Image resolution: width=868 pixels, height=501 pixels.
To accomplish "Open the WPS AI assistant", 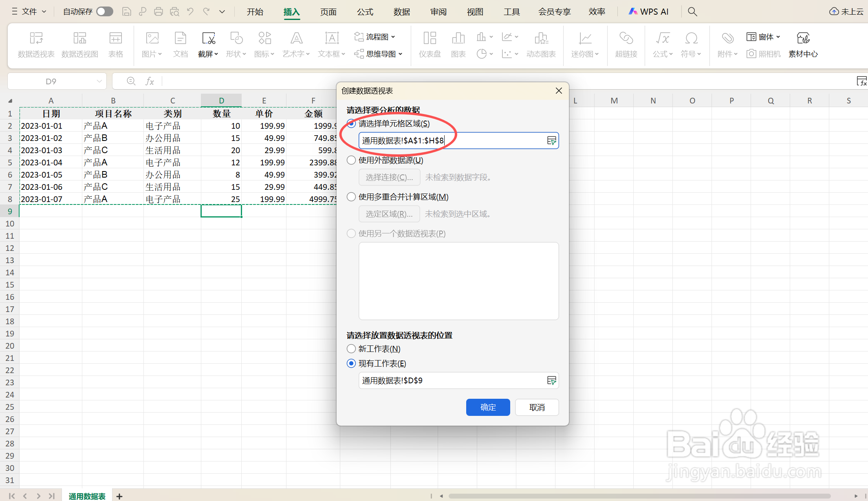I will tap(649, 11).
